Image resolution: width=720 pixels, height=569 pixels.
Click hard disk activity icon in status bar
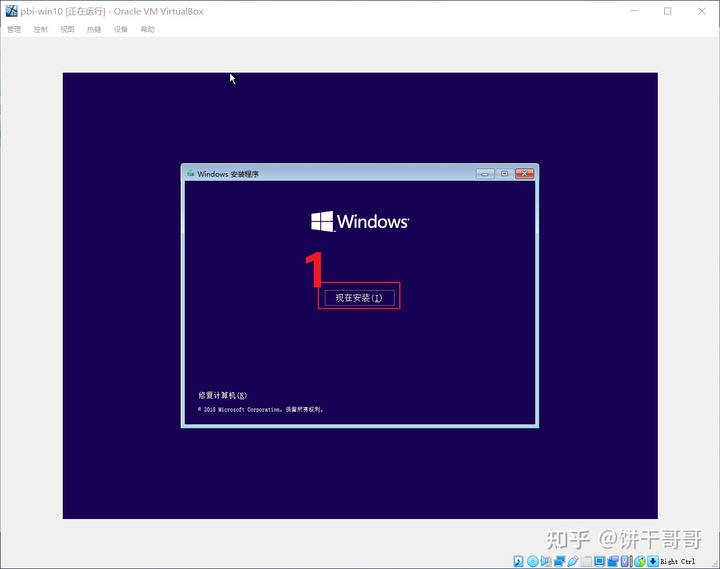[x=518, y=561]
